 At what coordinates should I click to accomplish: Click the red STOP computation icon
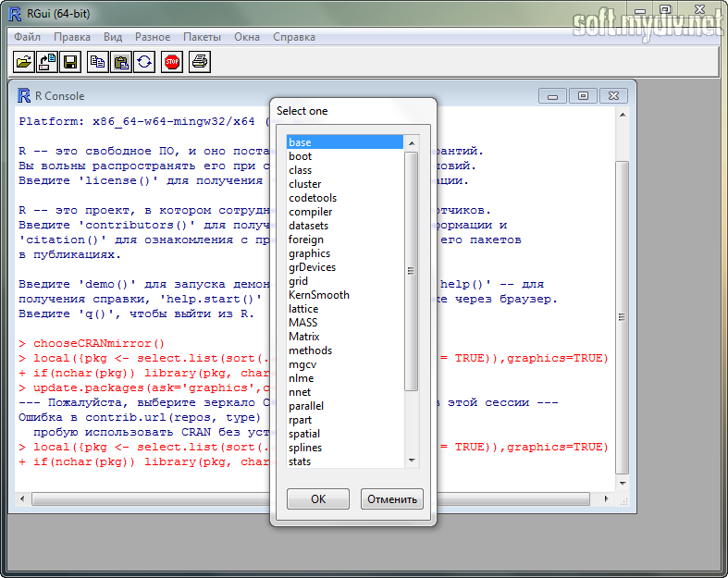[172, 62]
